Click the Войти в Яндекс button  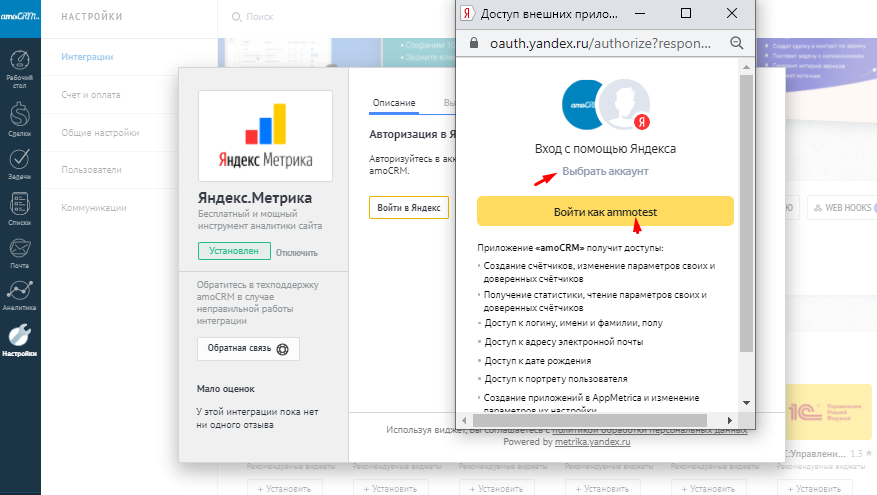tap(409, 208)
